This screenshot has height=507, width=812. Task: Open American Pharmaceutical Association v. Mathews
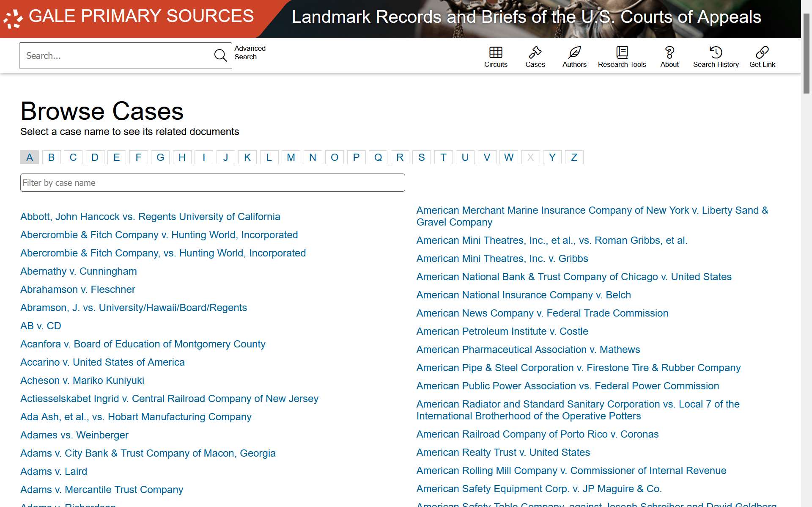(528, 350)
